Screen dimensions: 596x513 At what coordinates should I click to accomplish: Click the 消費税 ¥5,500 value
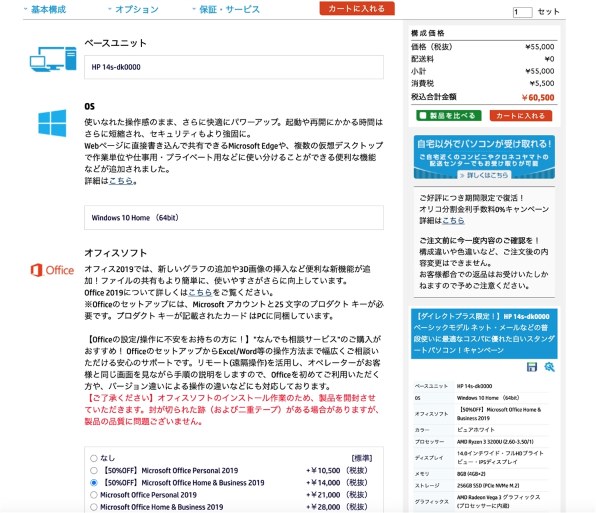click(542, 83)
